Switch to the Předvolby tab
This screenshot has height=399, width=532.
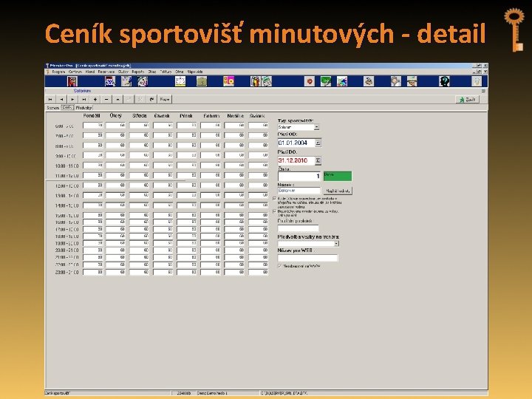(83, 108)
